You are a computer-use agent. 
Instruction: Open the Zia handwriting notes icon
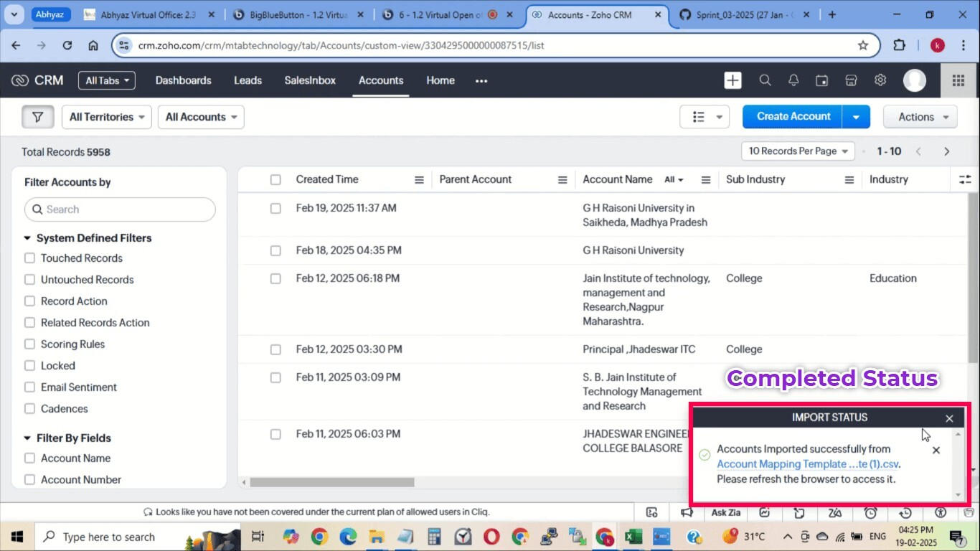pos(835,512)
